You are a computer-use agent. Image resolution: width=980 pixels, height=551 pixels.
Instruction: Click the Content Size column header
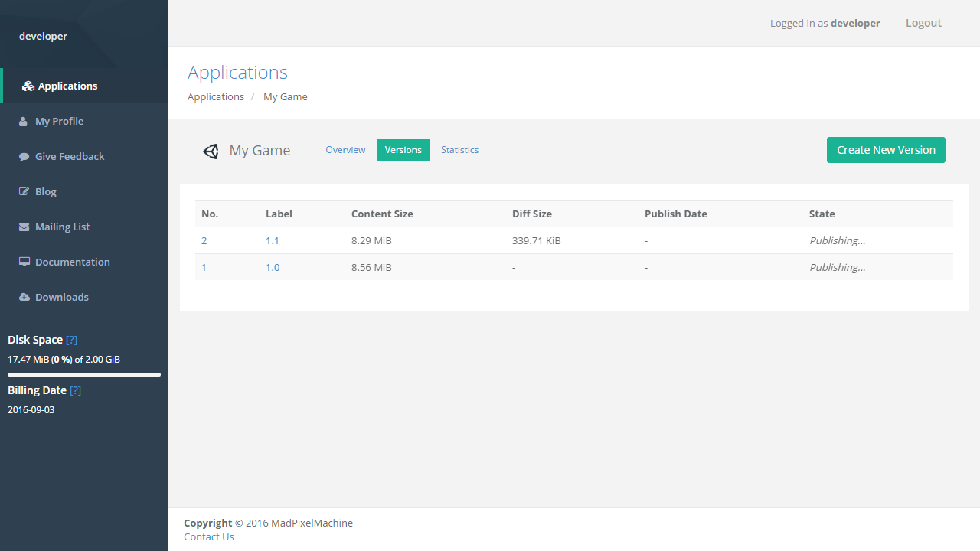382,214
